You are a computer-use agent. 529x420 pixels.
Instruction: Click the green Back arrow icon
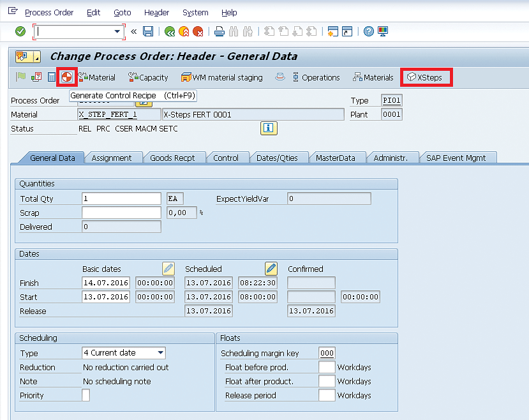[170, 31]
